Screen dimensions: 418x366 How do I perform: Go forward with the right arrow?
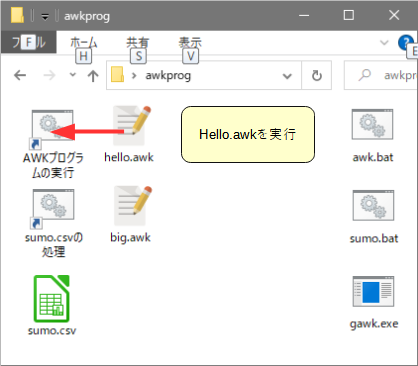[x=49, y=75]
